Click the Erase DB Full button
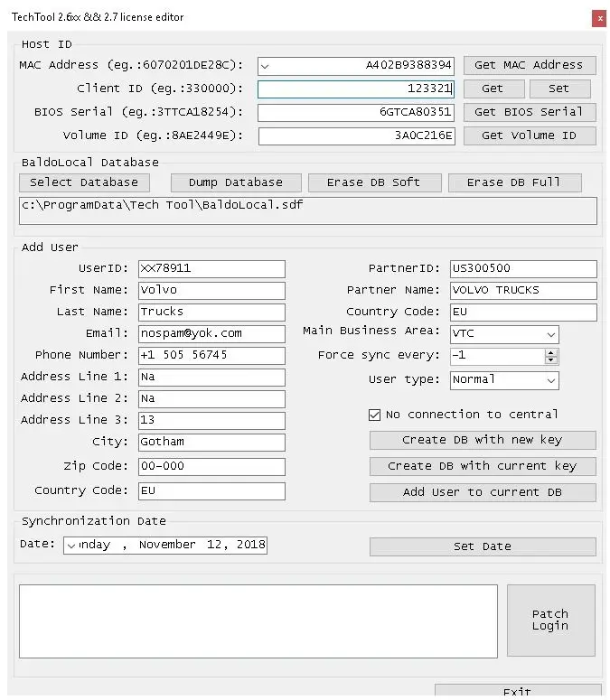610x700 pixels. (514, 182)
